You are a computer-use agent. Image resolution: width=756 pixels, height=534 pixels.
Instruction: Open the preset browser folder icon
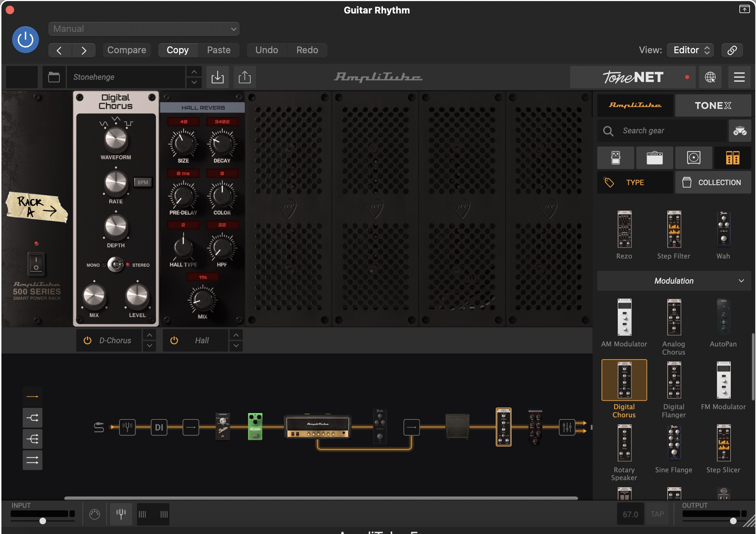coord(54,77)
